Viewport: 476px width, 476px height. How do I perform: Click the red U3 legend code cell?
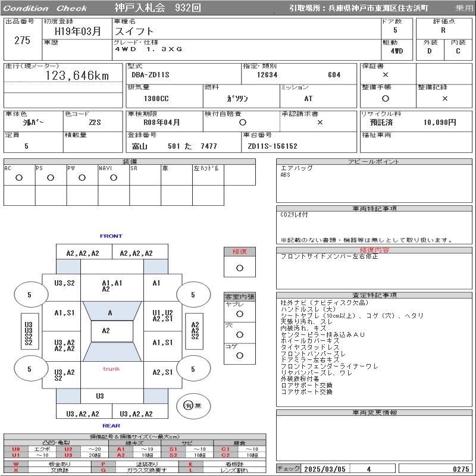(x=68, y=455)
